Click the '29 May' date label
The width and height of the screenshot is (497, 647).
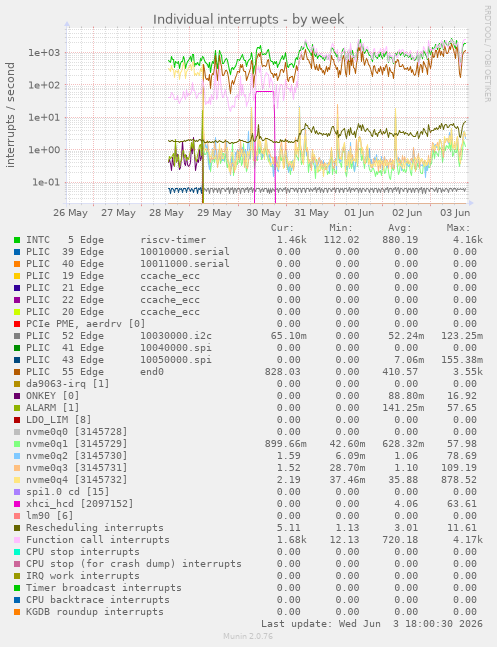pos(214,213)
